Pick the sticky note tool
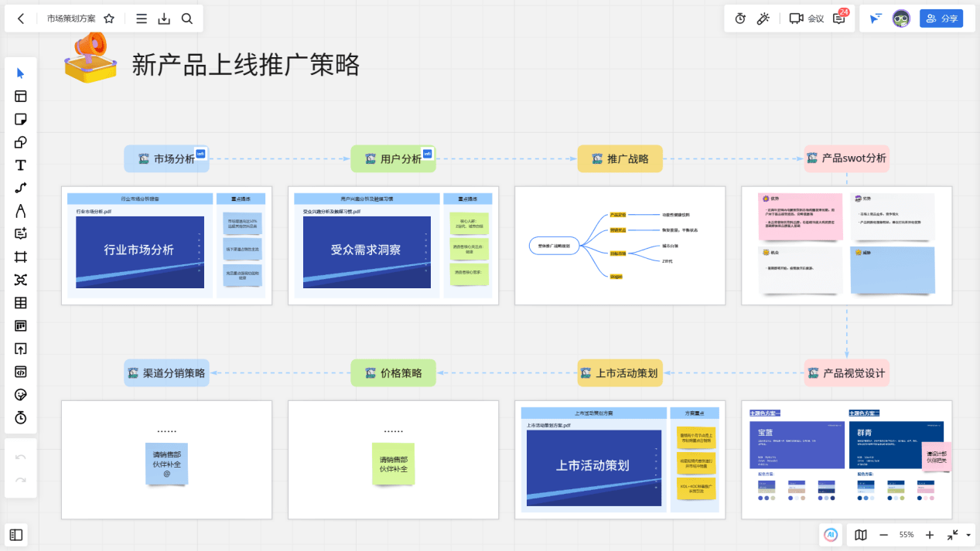 pos(21,119)
